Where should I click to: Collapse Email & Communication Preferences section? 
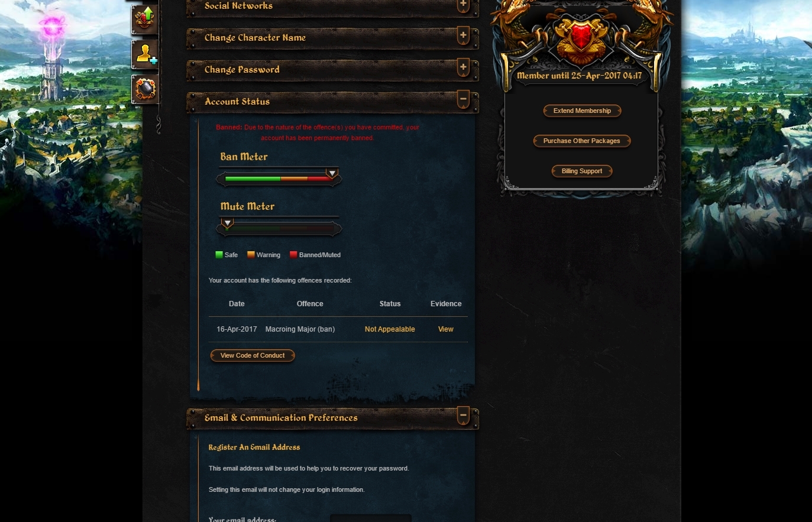pos(463,416)
